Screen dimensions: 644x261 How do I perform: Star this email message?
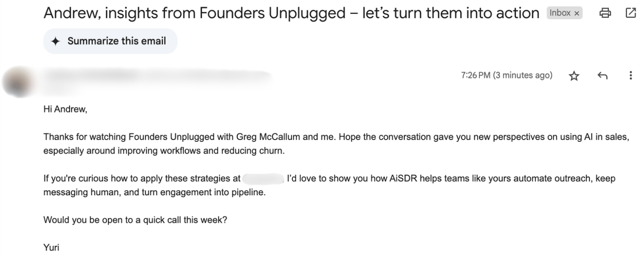click(574, 76)
